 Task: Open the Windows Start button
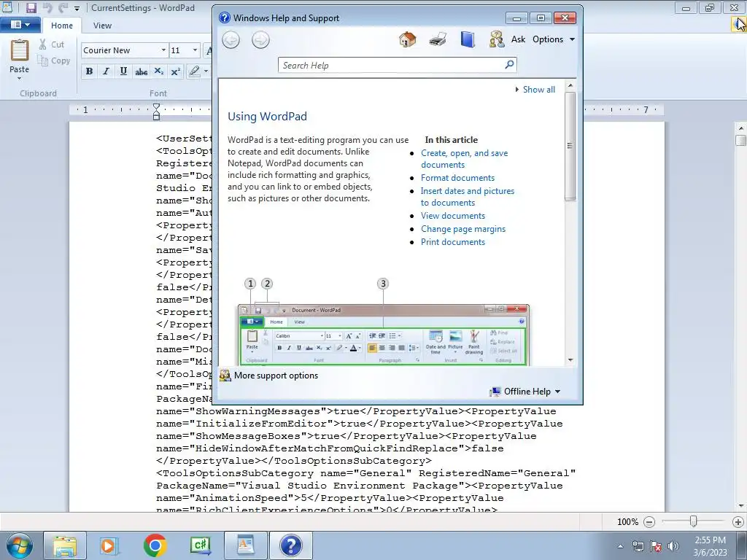point(20,545)
